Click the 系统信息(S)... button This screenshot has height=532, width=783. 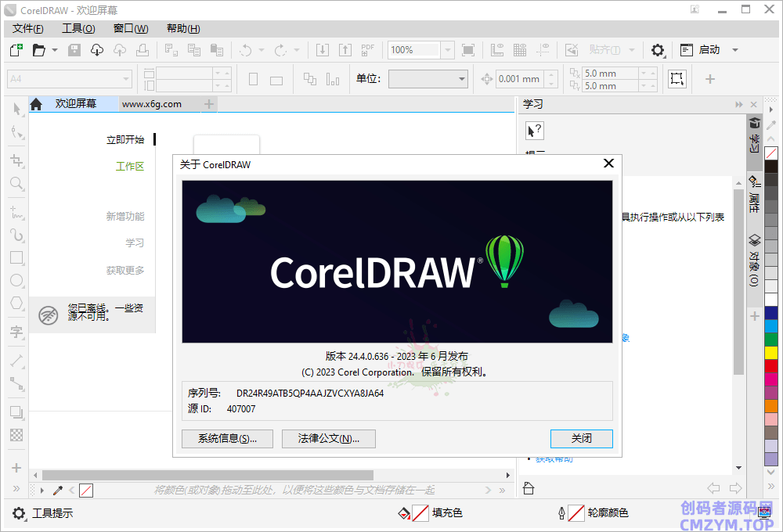coord(227,439)
